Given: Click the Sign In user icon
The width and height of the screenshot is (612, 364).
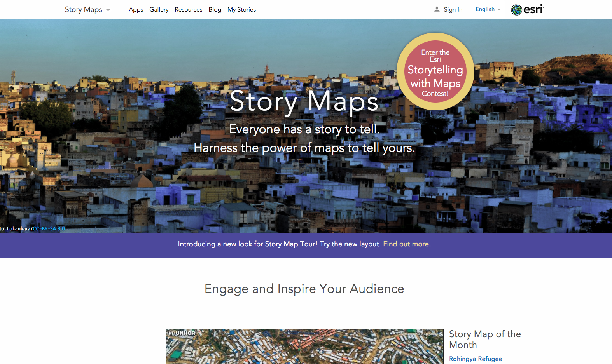Looking at the screenshot, I should click(x=437, y=9).
